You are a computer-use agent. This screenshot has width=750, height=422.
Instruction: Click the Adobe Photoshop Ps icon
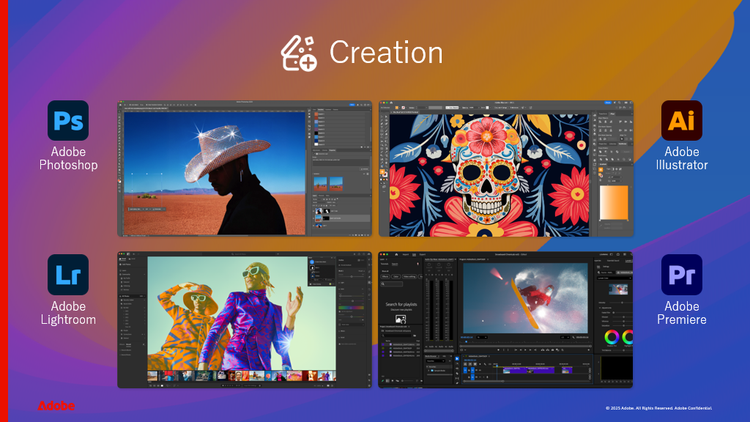(x=67, y=122)
